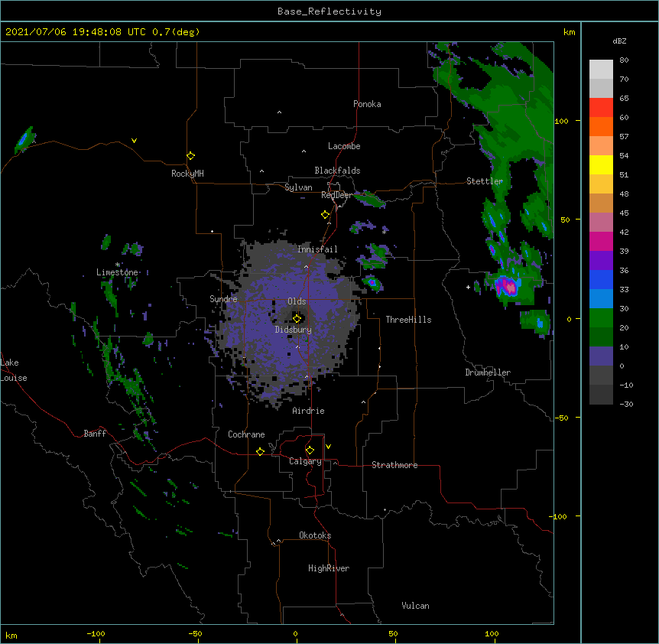Select the bright green 20-30 dBZ swatch
The height and width of the screenshot is (644, 659).
coord(601,318)
